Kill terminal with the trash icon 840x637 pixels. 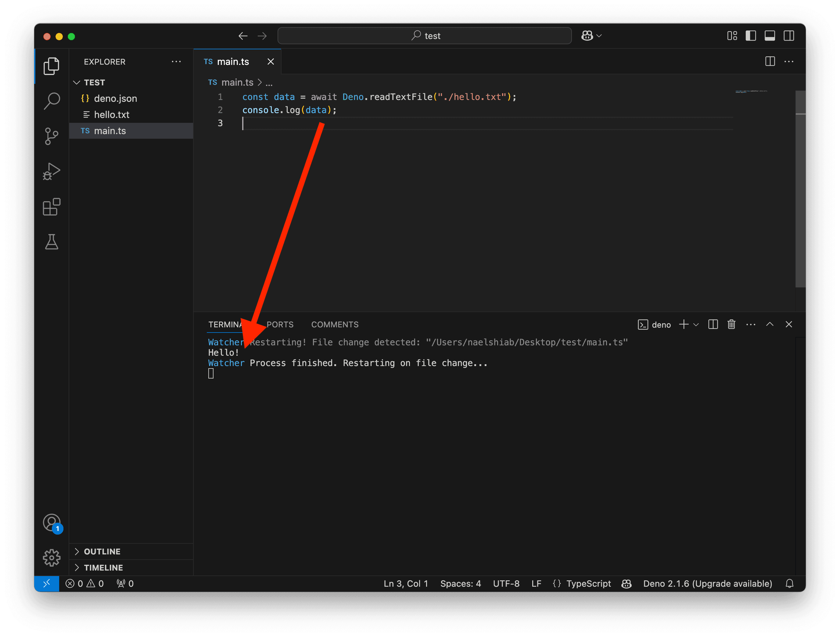(731, 324)
